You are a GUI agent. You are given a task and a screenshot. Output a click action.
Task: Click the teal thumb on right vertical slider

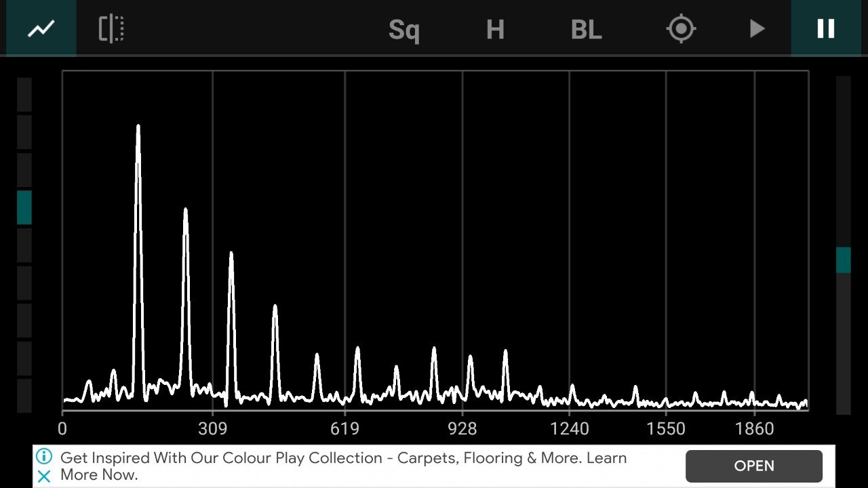tap(843, 260)
